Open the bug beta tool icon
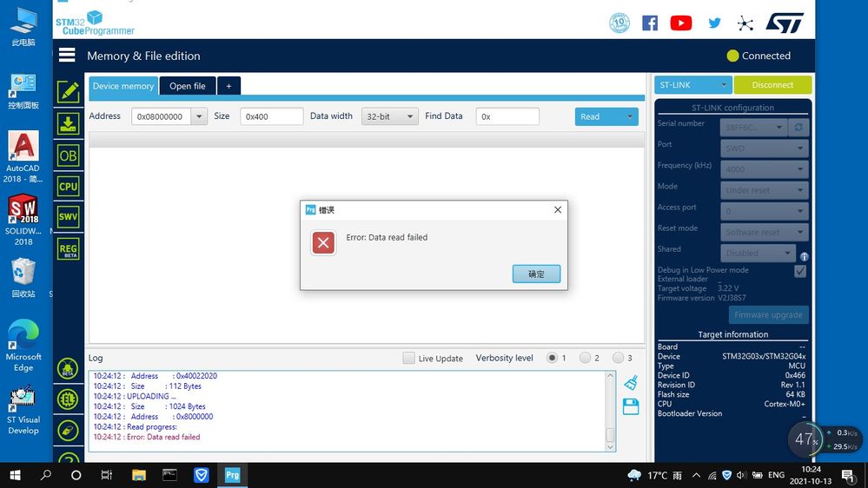Viewport: 868px width, 488px height. point(68,368)
